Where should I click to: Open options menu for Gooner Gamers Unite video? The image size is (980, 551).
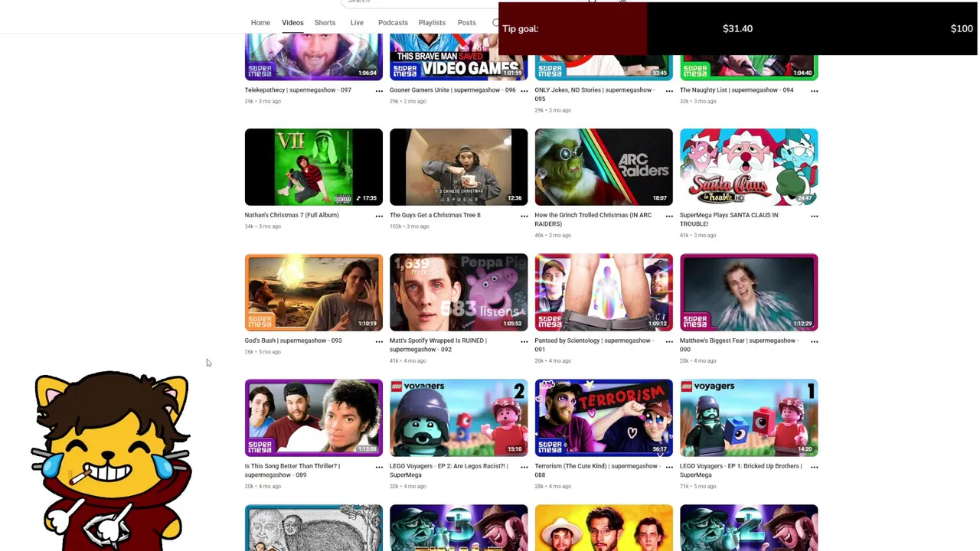tap(524, 91)
